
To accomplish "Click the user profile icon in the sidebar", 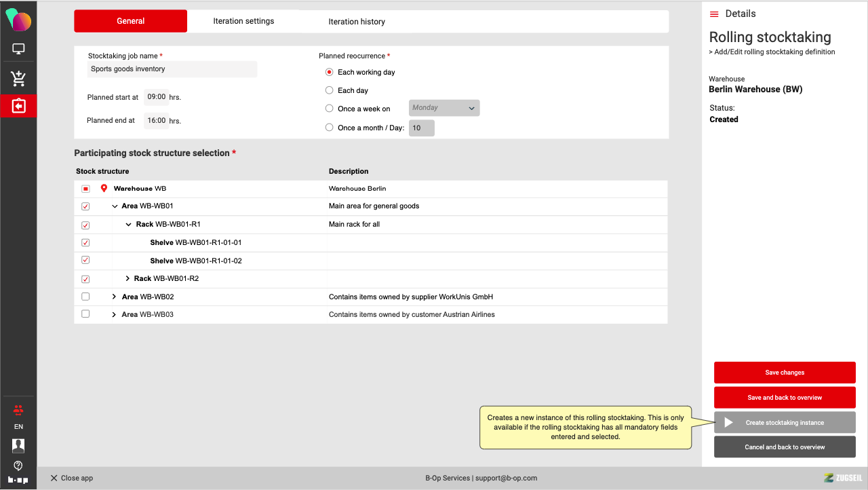I will [18, 445].
